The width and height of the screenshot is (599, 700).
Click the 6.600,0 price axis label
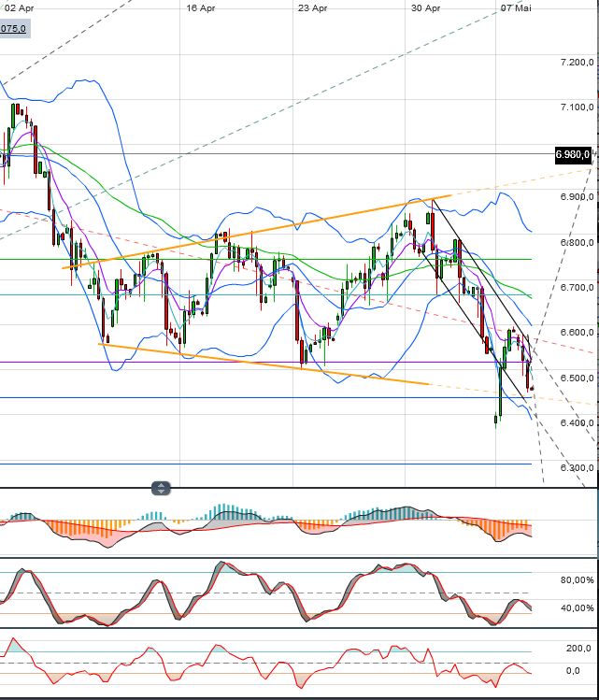coord(577,333)
